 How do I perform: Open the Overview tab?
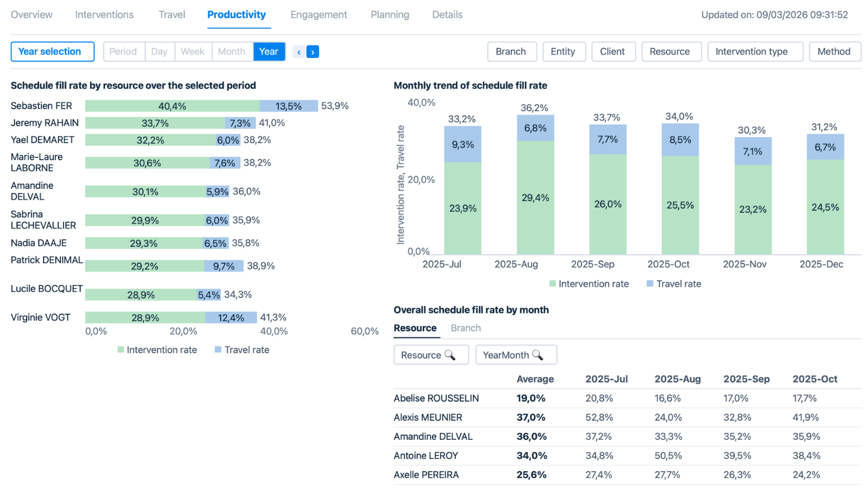click(31, 15)
